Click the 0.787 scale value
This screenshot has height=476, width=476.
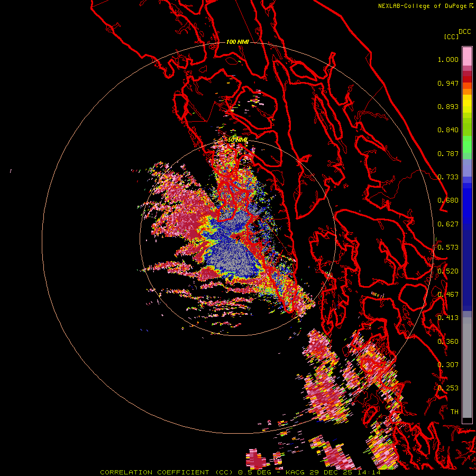coord(448,153)
